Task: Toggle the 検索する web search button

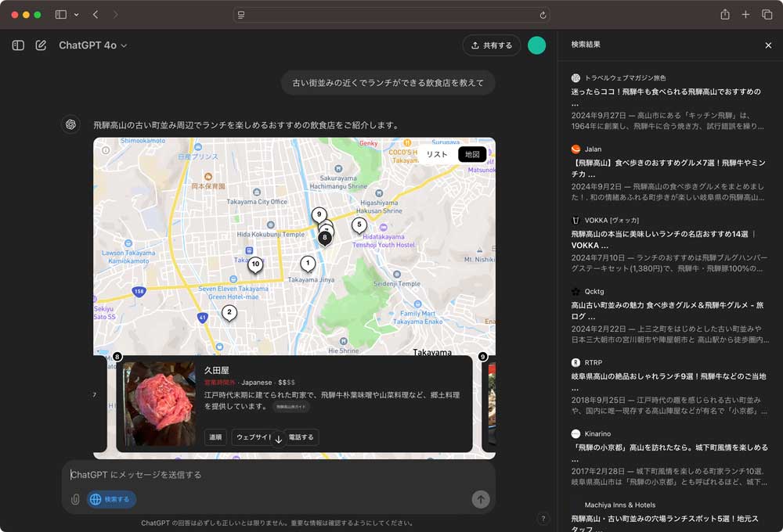Action: (x=111, y=499)
